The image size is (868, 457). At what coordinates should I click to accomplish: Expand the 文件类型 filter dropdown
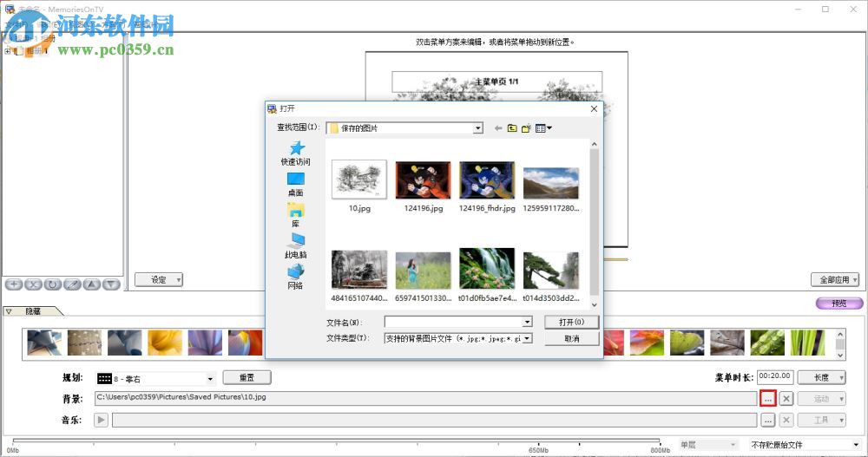[528, 338]
